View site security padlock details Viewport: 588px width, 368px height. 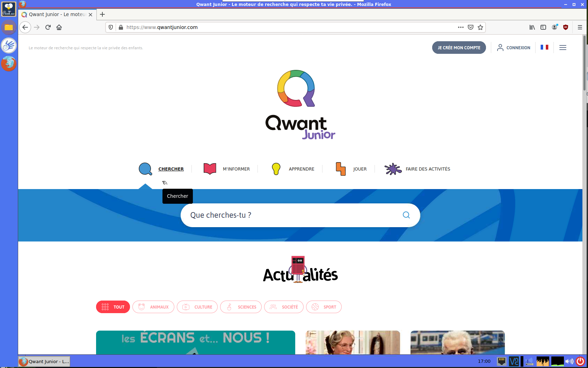121,27
